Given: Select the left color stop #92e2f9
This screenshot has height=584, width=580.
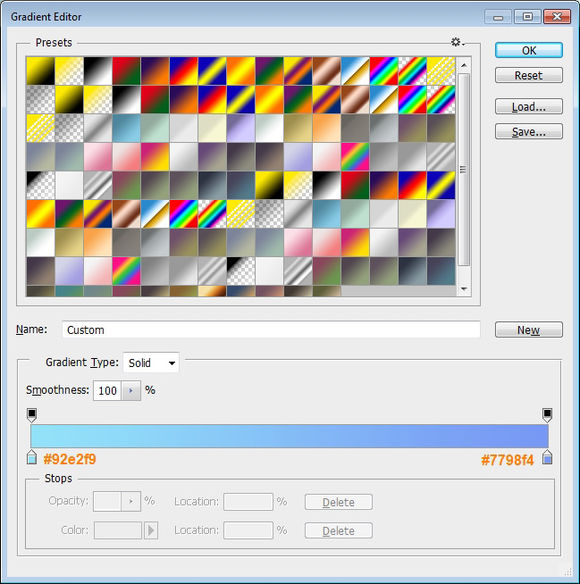Looking at the screenshot, I should (x=32, y=457).
